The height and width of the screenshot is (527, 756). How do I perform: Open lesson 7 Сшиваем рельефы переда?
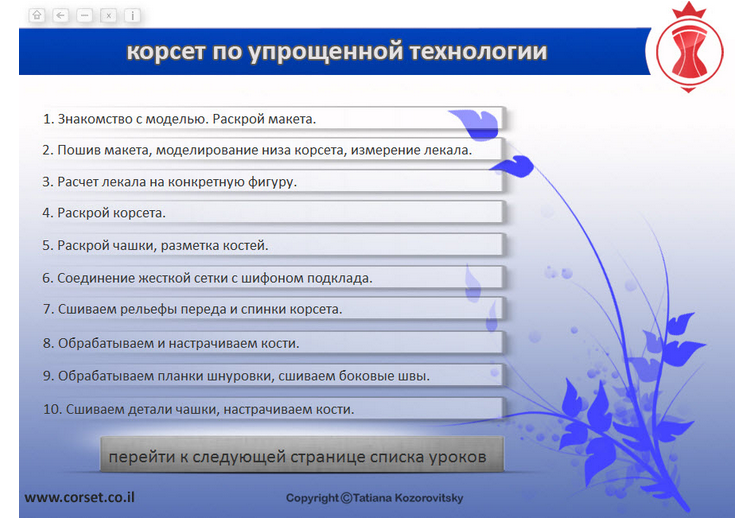point(272,309)
